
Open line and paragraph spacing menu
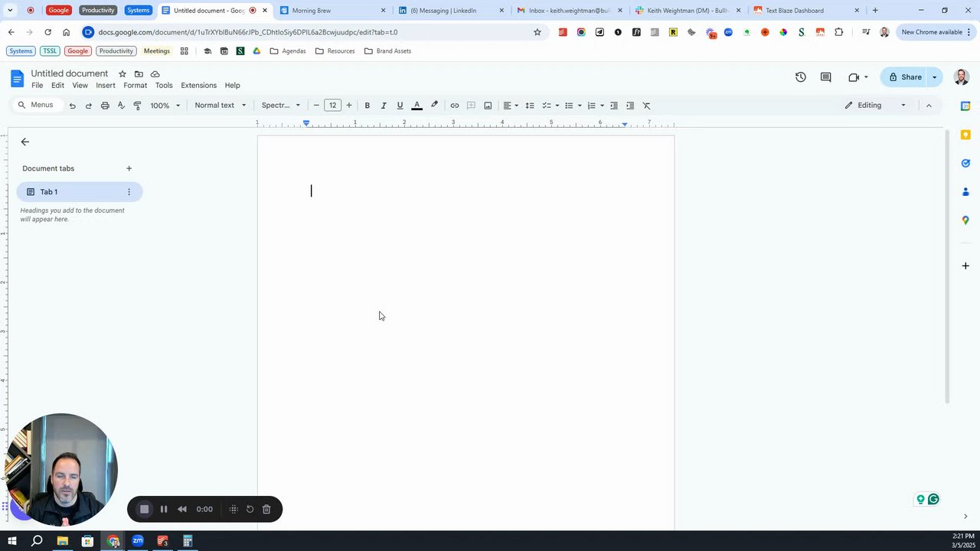pos(529,106)
